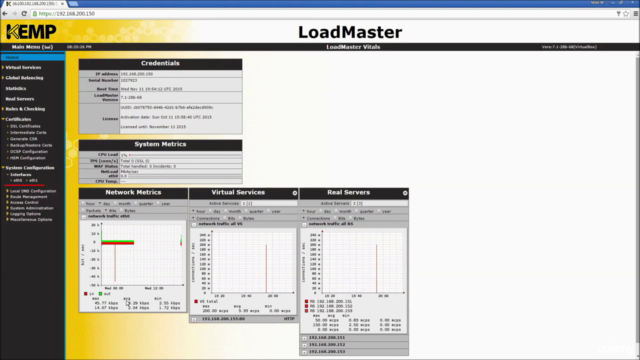Select year radio in Virtual Services
The height and width of the screenshot is (360, 640).
pyautogui.click(x=269, y=211)
